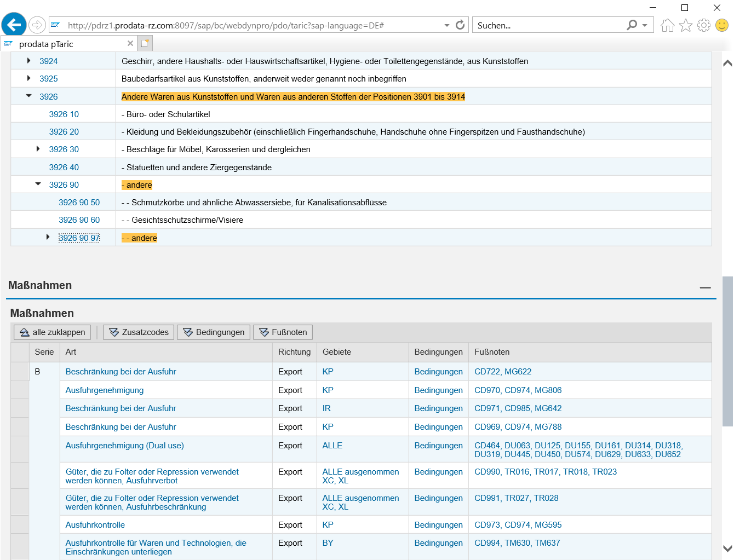The image size is (734, 560).
Task: Click the alle zuklappen button
Action: (x=53, y=332)
